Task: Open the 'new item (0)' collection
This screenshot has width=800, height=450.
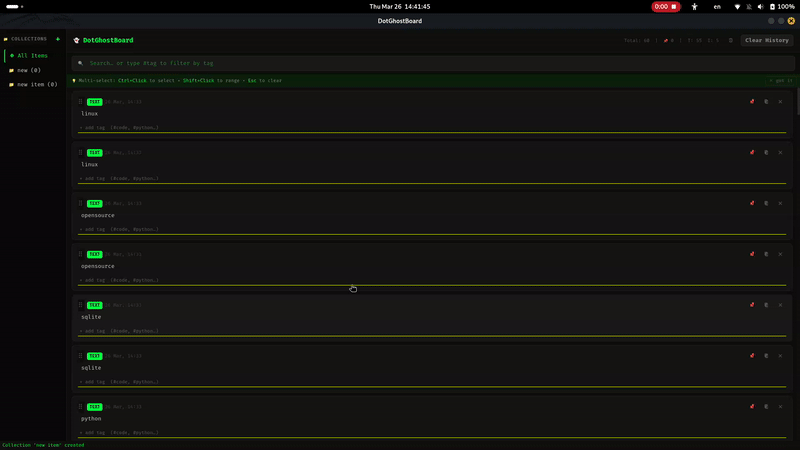Action: click(x=34, y=84)
